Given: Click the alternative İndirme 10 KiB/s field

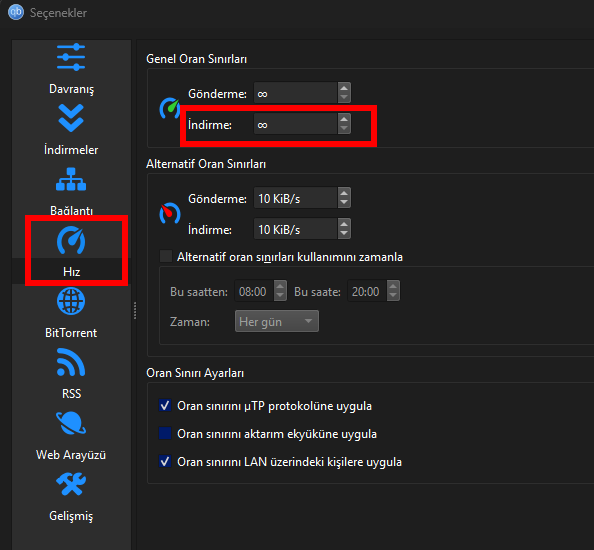Looking at the screenshot, I should point(295,228).
